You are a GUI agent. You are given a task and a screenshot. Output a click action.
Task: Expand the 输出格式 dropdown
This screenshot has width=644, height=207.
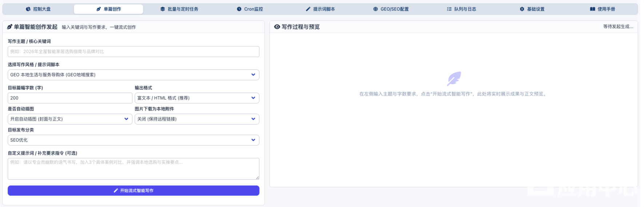click(197, 98)
